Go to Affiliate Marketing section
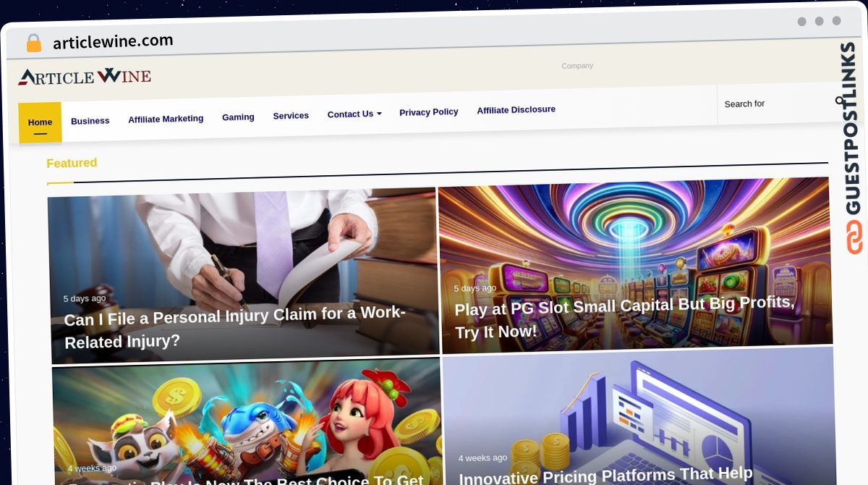 pos(166,119)
